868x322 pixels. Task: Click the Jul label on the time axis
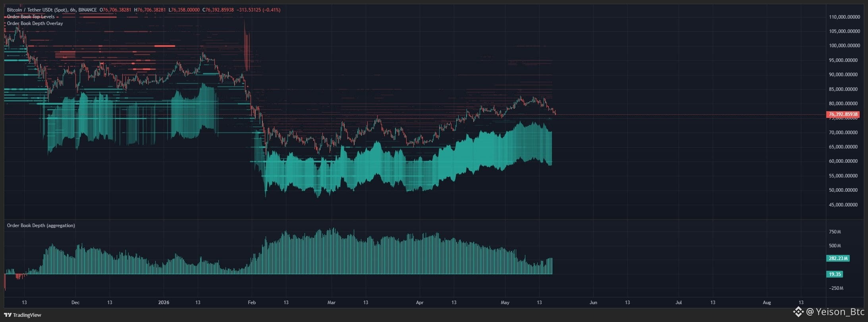tap(679, 303)
